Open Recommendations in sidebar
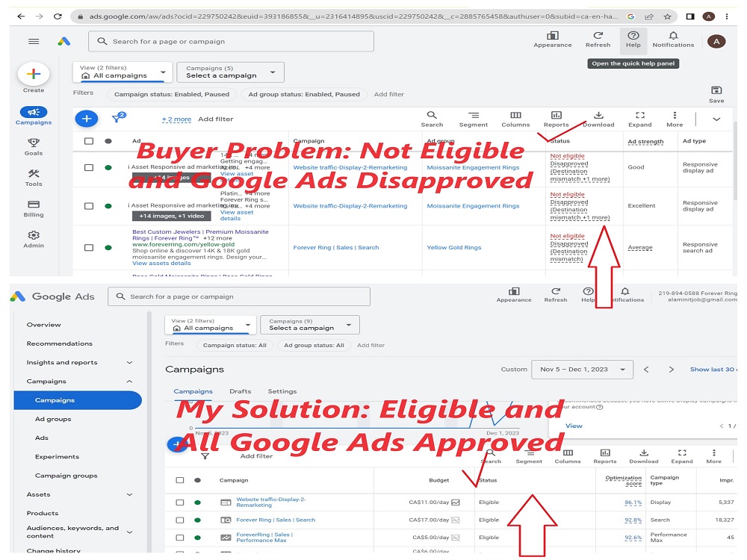Screen dimensions: 747x560 pos(60,343)
